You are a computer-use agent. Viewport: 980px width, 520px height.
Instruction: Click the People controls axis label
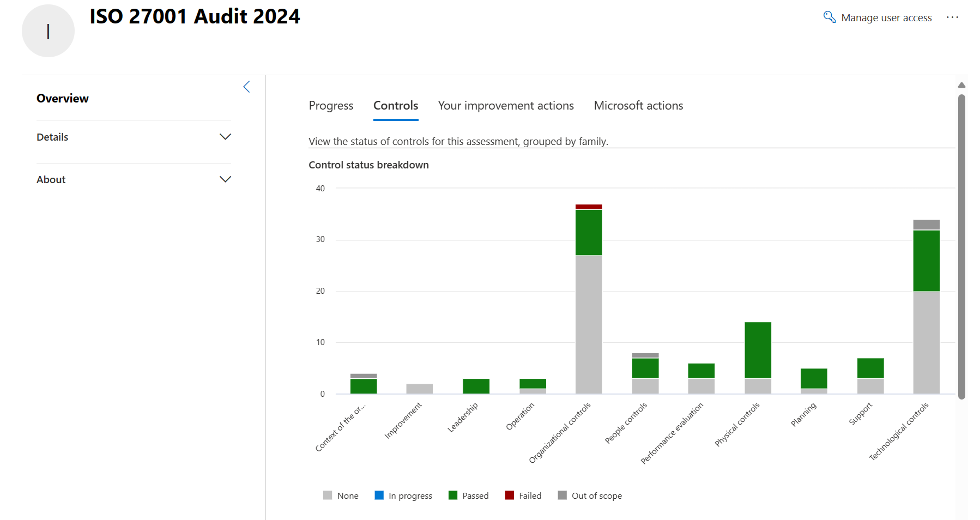tap(626, 423)
